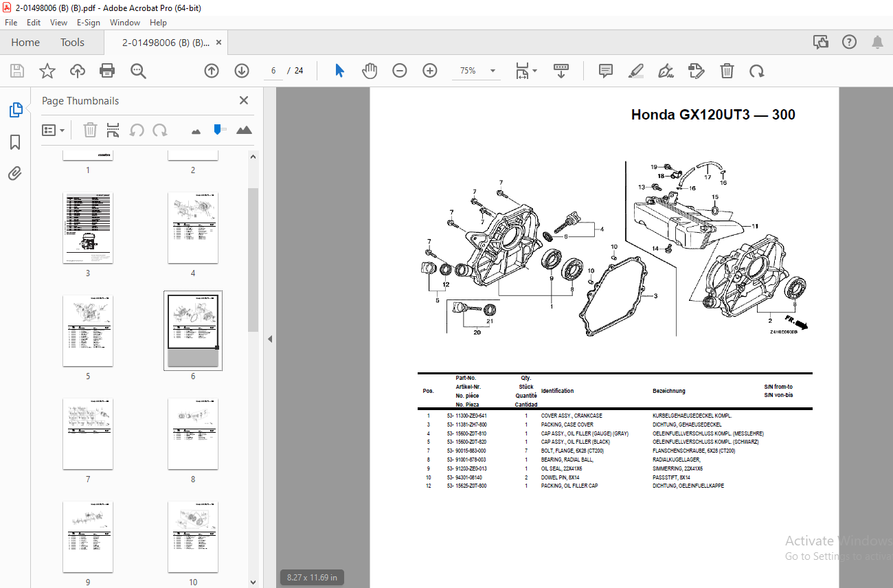
Task: Select page 4 thumbnail
Action: coord(193,228)
